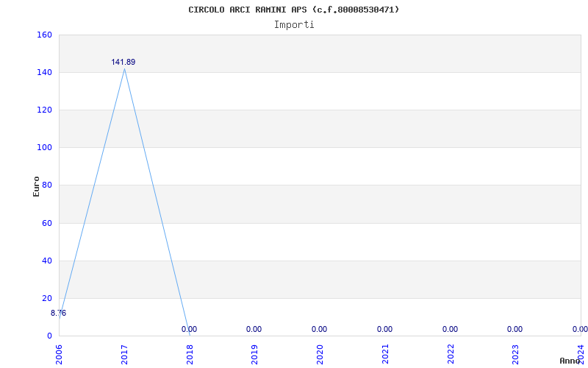Viewport: 588px width, 368px height.
Task: Click the 80 y-axis tick label
Action: [x=46, y=185]
